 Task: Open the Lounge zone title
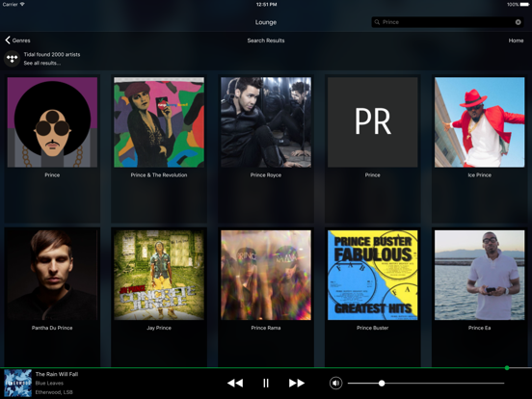[x=266, y=22]
